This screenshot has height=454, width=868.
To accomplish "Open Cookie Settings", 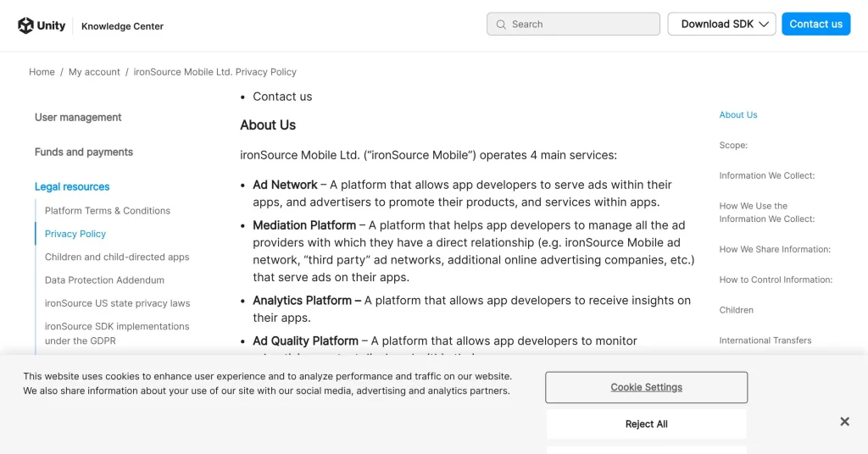I will (x=646, y=387).
